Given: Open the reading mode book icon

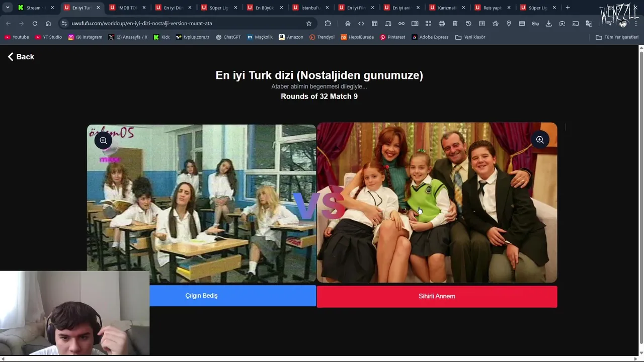Looking at the screenshot, I should point(415,23).
